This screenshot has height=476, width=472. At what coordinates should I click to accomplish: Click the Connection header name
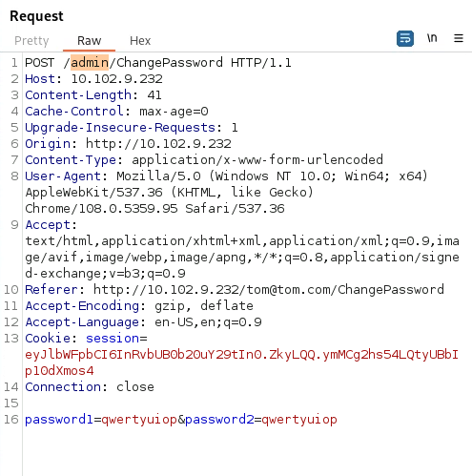pyautogui.click(x=63, y=387)
